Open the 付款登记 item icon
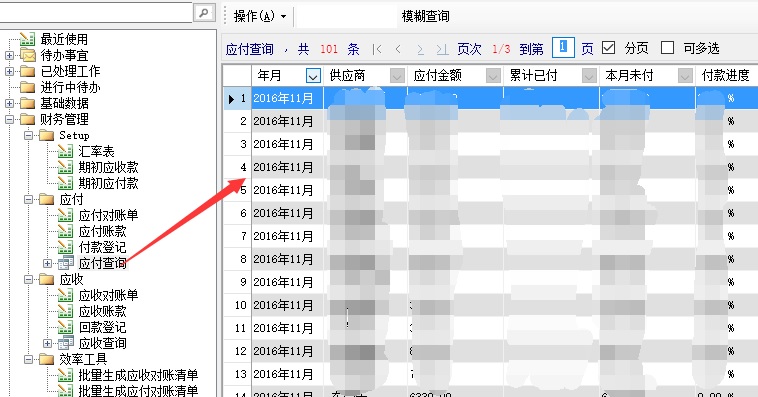758x397 pixels. click(66, 247)
